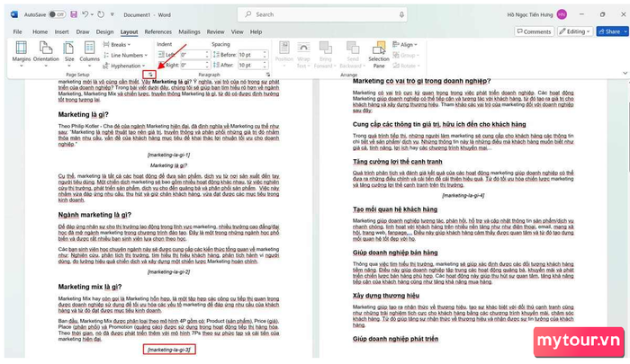This screenshot has height=364, width=630.
Task: Click the heading "Tạo mối quan hệ khách hàng"
Action: coord(395,209)
